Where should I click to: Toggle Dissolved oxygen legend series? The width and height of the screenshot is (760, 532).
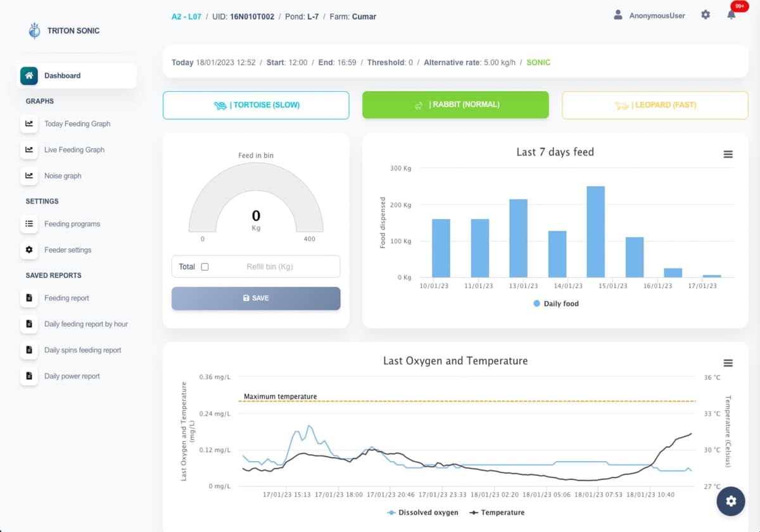coord(422,512)
